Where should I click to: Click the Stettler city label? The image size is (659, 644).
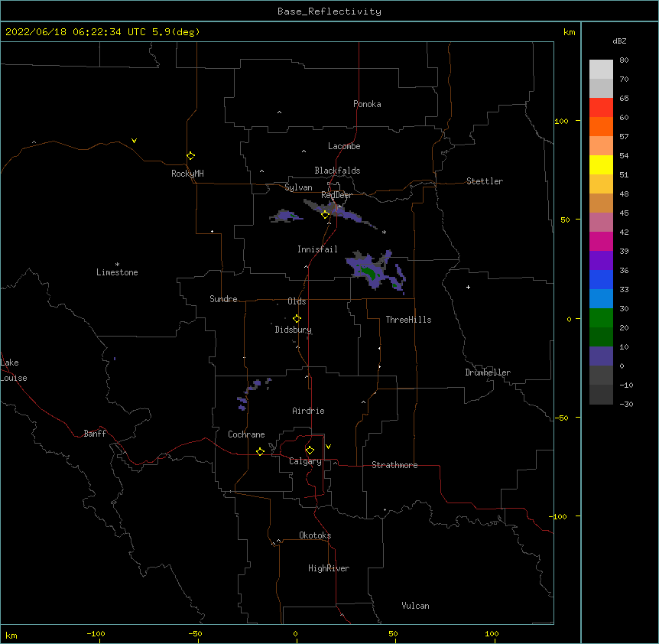[x=484, y=181]
